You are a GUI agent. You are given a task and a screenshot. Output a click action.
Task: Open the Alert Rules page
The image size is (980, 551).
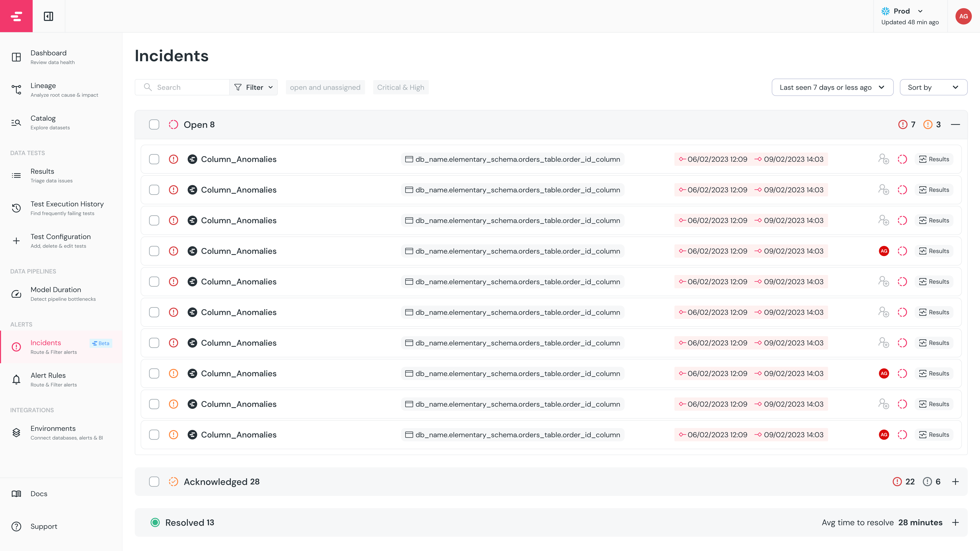pyautogui.click(x=61, y=380)
